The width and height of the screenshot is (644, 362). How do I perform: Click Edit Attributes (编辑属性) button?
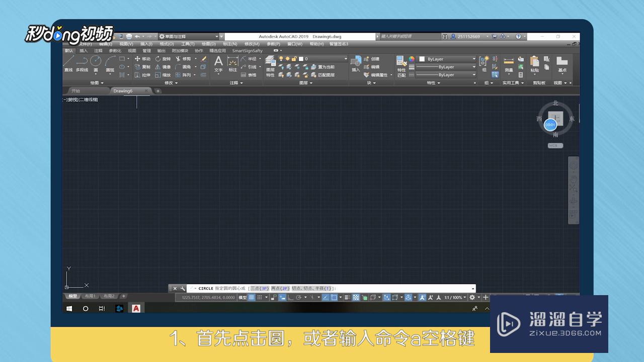(375, 75)
